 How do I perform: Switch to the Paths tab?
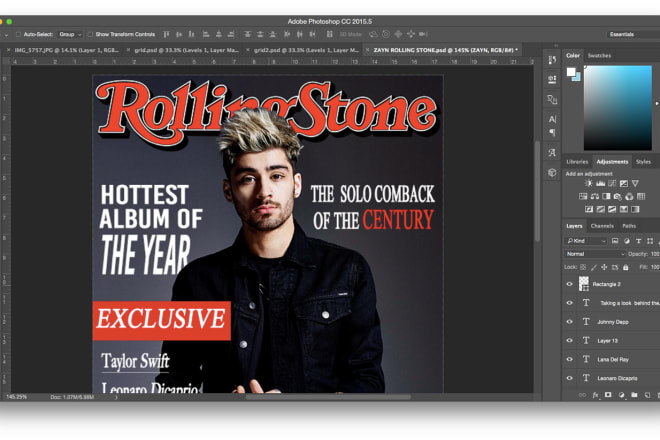pyautogui.click(x=629, y=226)
